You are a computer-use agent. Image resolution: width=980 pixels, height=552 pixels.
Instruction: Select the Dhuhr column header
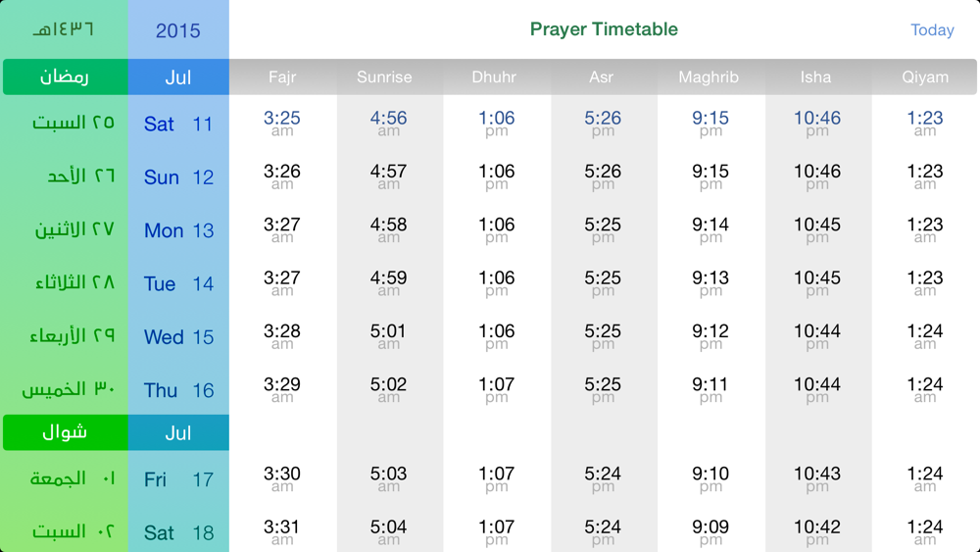[494, 76]
